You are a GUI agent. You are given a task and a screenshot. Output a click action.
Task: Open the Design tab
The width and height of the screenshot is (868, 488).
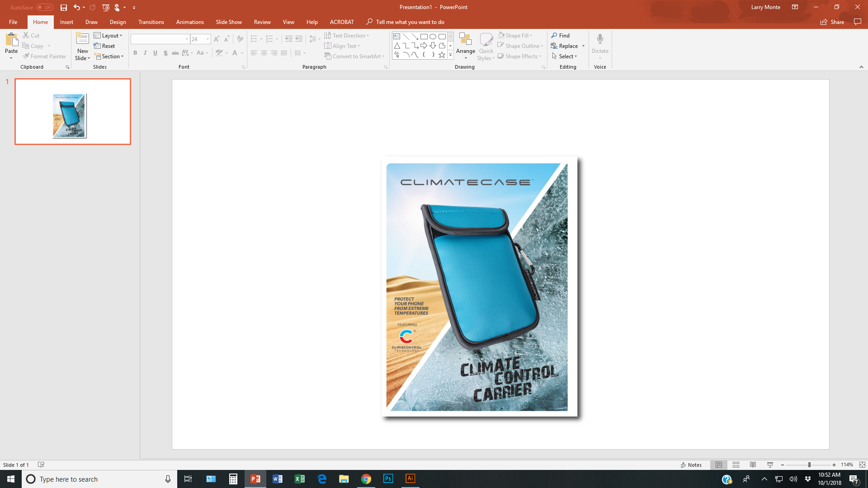(x=118, y=22)
